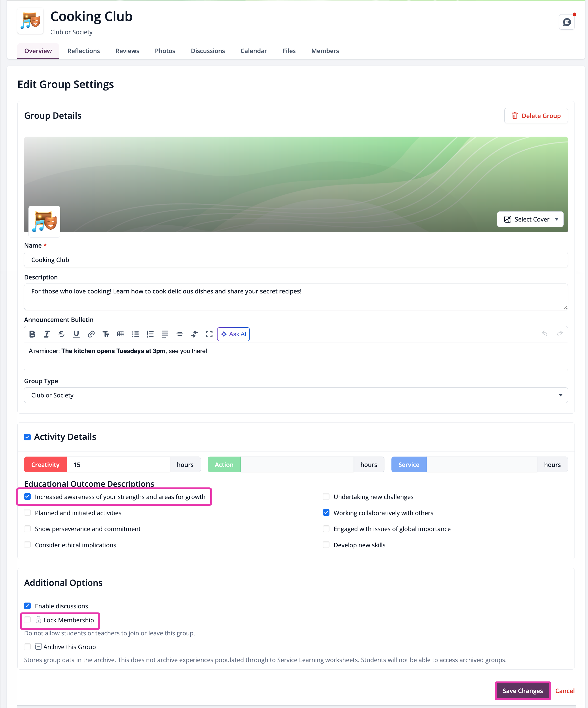The width and height of the screenshot is (588, 708).
Task: Open the Select Cover dropdown
Action: 530,219
